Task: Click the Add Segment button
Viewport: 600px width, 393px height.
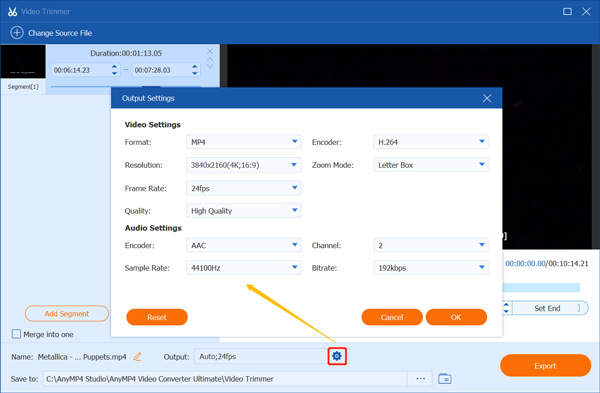Action: click(x=67, y=314)
